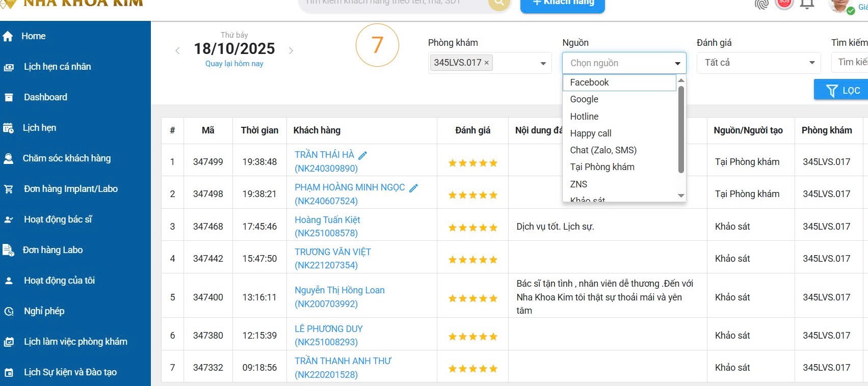Edit PHẠM HOÀNG MINH NGỌC via the pencil icon
868x386 pixels.
coord(414,188)
